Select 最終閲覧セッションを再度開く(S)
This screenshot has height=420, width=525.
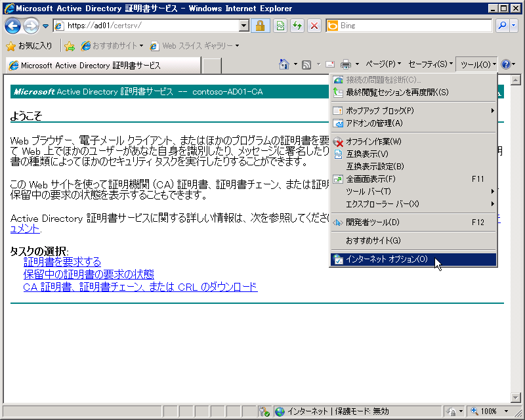[x=413, y=92]
